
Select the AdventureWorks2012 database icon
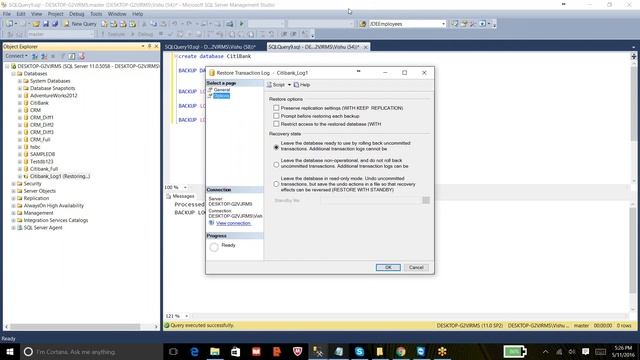tap(26, 96)
